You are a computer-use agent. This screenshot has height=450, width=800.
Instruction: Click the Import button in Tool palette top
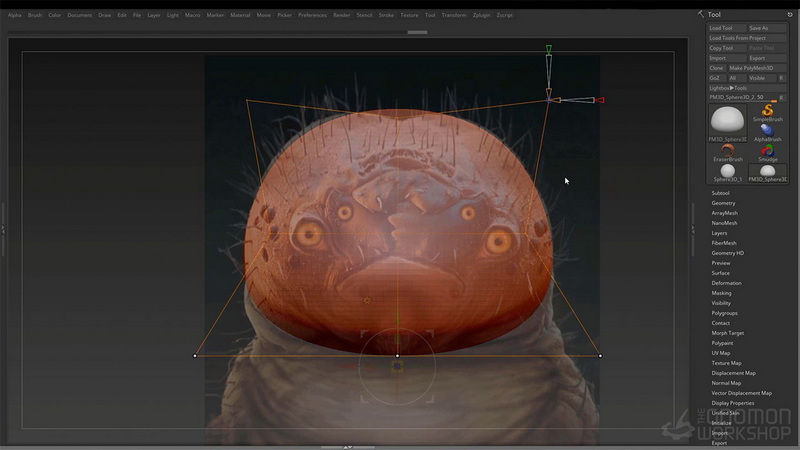coord(727,58)
